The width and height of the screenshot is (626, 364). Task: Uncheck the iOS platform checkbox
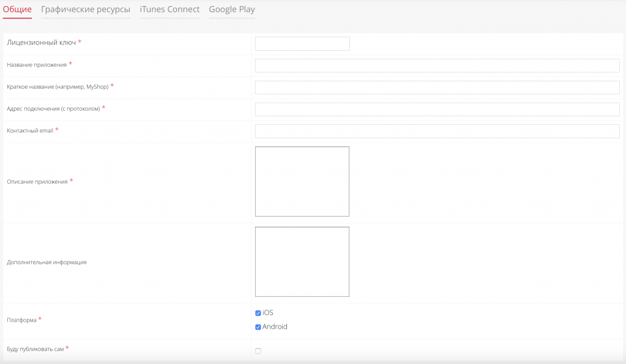pos(258,313)
